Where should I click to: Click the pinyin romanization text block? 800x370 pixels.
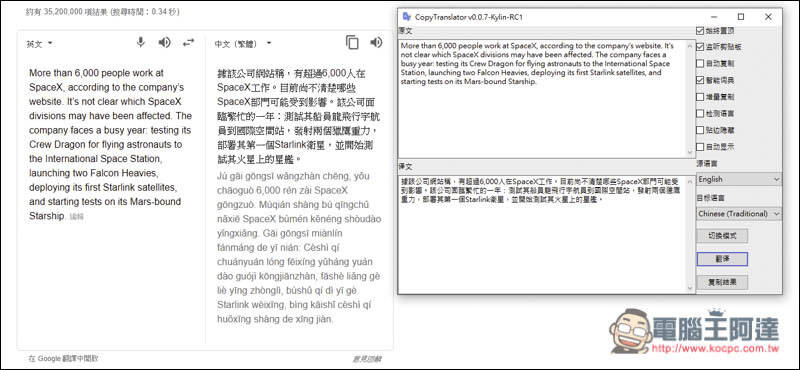pos(298,248)
